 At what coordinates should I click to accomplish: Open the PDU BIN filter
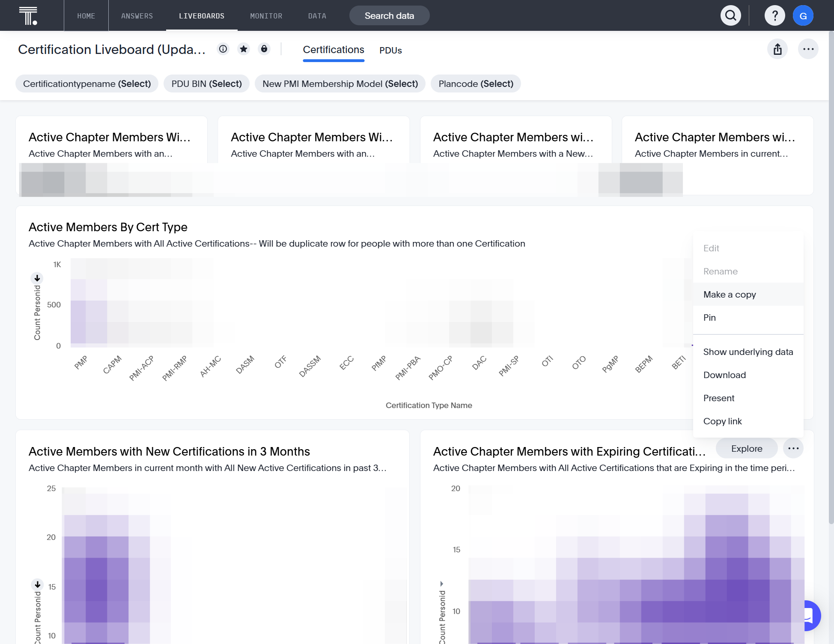coord(207,83)
